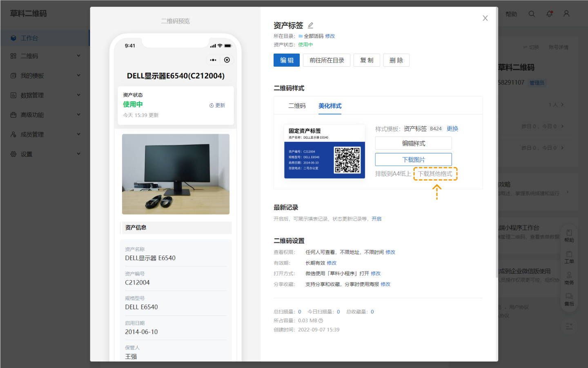Click 更换 to change style template

(452, 129)
